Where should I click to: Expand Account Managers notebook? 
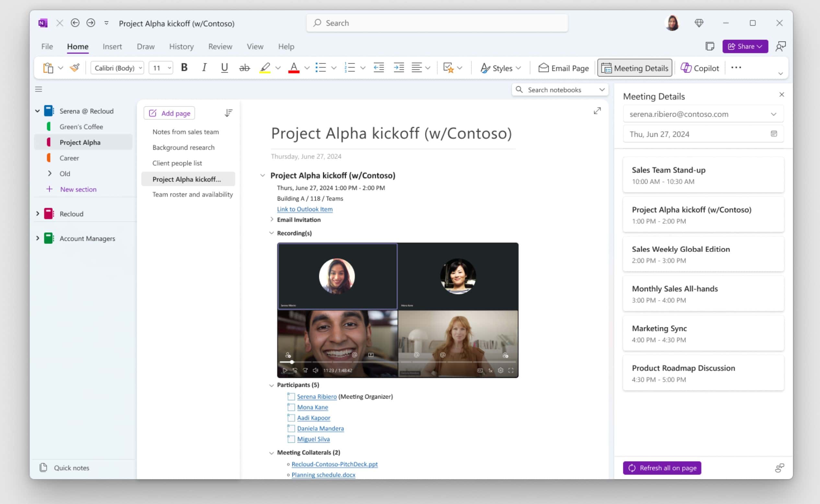coord(37,238)
